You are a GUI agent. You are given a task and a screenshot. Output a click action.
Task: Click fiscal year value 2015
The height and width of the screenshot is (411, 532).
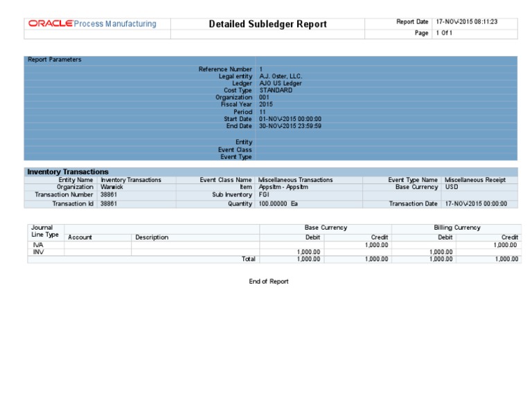point(266,104)
